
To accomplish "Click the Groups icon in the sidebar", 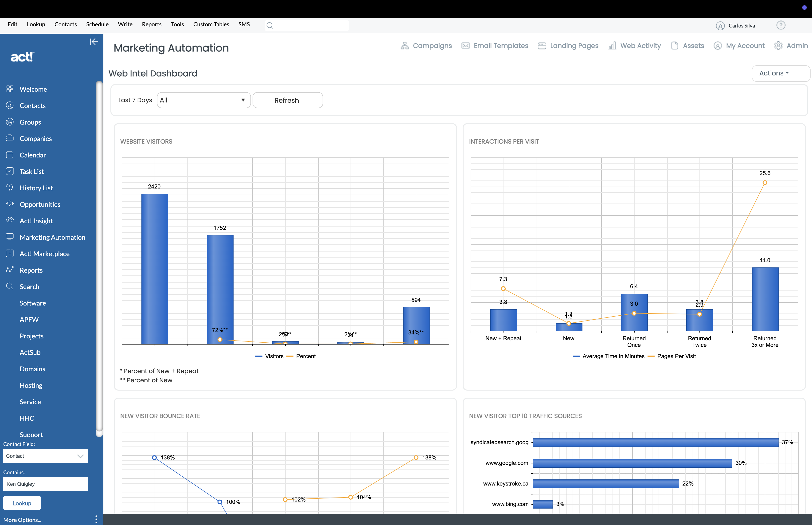I will tap(10, 122).
